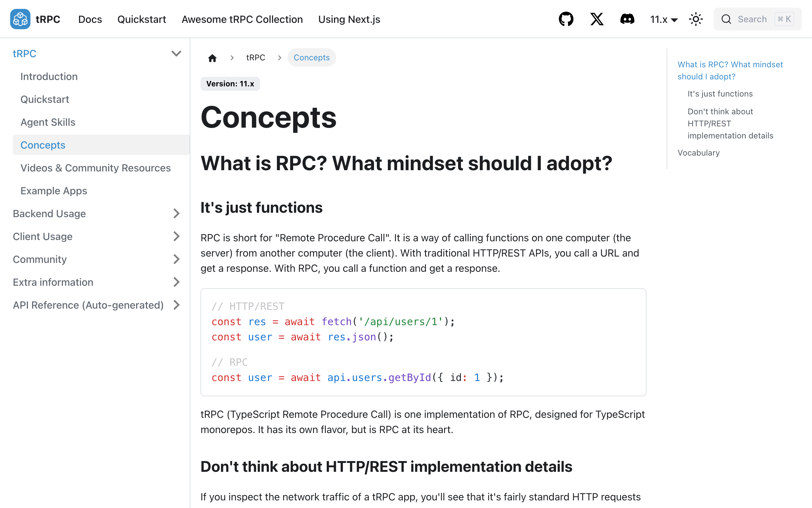Click the ⌘K shortcut hint in search
Screen dimensions: 812x508
(x=784, y=19)
